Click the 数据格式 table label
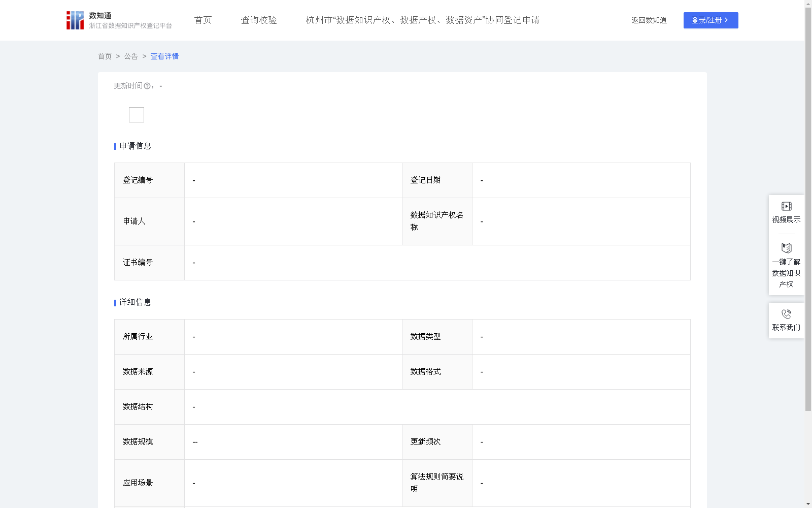Image resolution: width=812 pixels, height=508 pixels. [x=425, y=372]
